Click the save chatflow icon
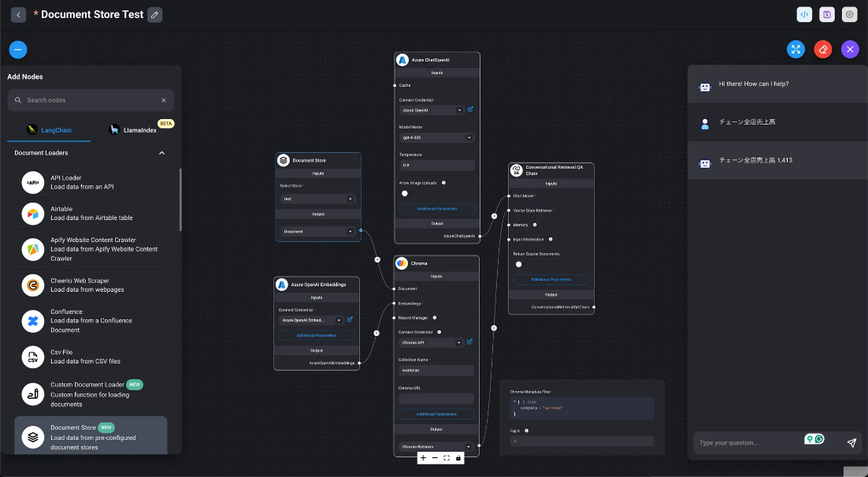Viewport: 868px width, 477px height. 827,15
